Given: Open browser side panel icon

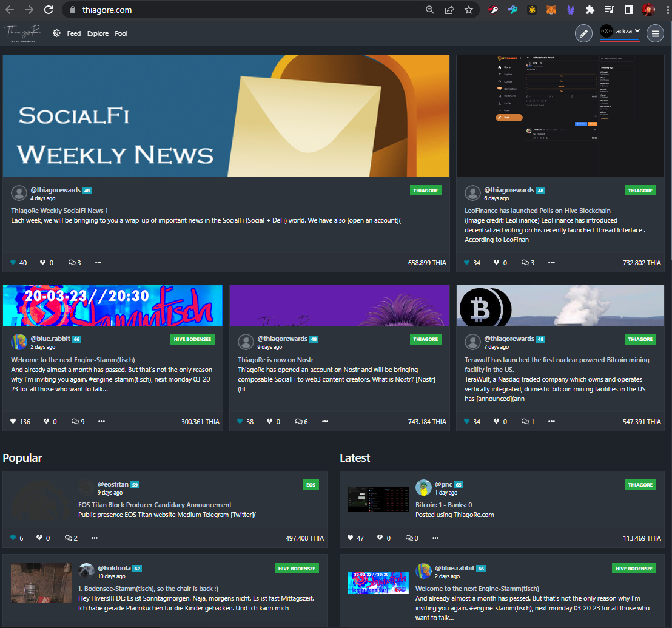Looking at the screenshot, I should [x=629, y=10].
